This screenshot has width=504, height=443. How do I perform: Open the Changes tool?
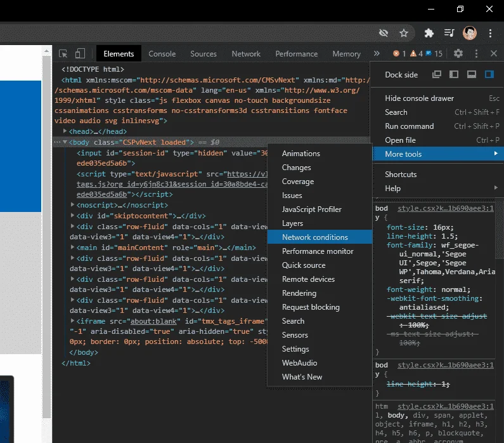[320, 168]
